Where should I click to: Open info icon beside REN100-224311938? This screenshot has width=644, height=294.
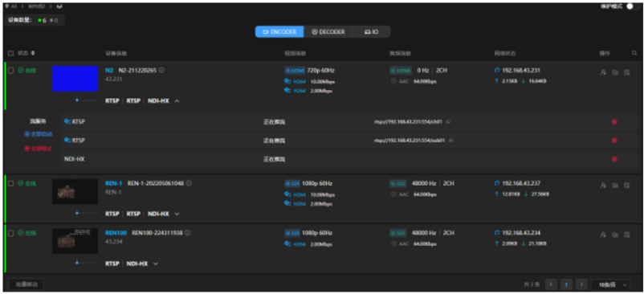tap(187, 233)
